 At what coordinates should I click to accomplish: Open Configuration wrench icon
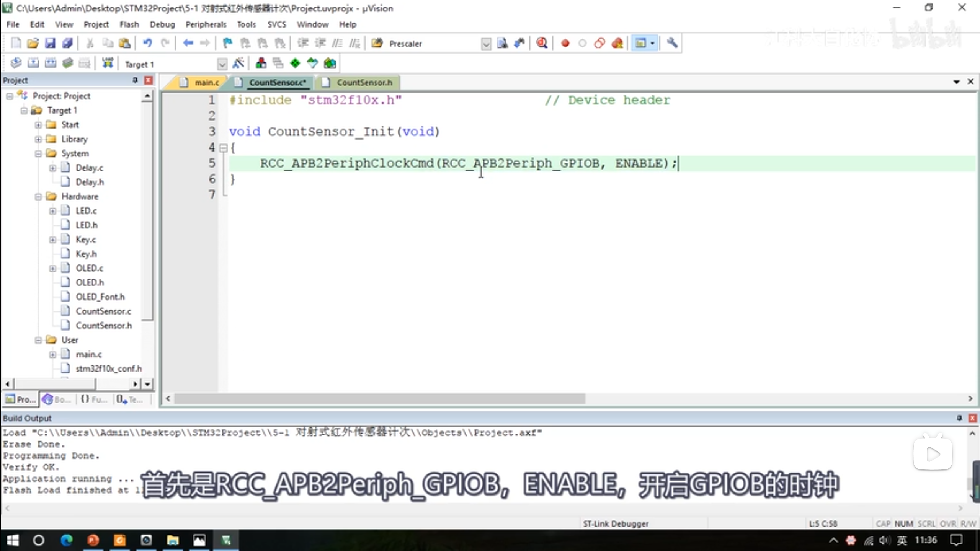point(672,43)
